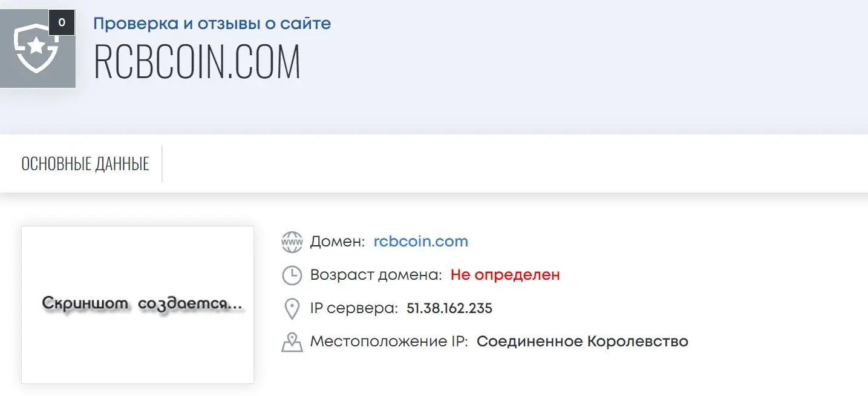The image size is (868, 396).
Task: Click the globe www icon beside Домен
Action: coord(292,242)
